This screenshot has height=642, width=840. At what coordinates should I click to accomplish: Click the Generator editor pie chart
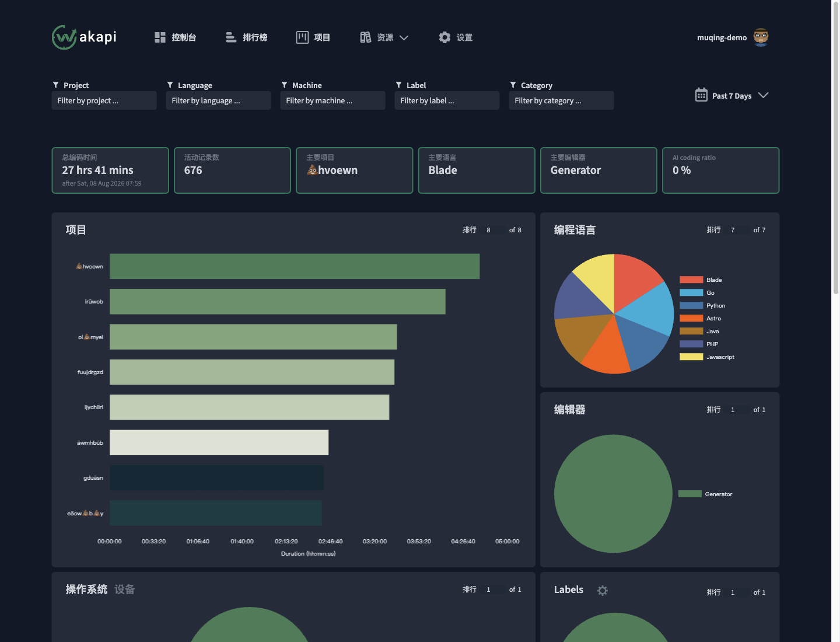tap(613, 494)
